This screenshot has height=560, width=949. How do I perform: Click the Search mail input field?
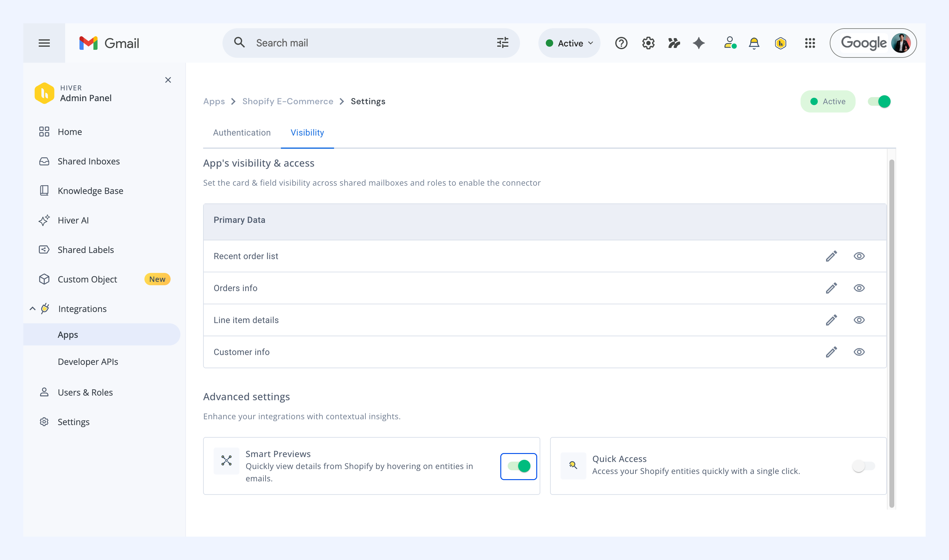pyautogui.click(x=371, y=43)
